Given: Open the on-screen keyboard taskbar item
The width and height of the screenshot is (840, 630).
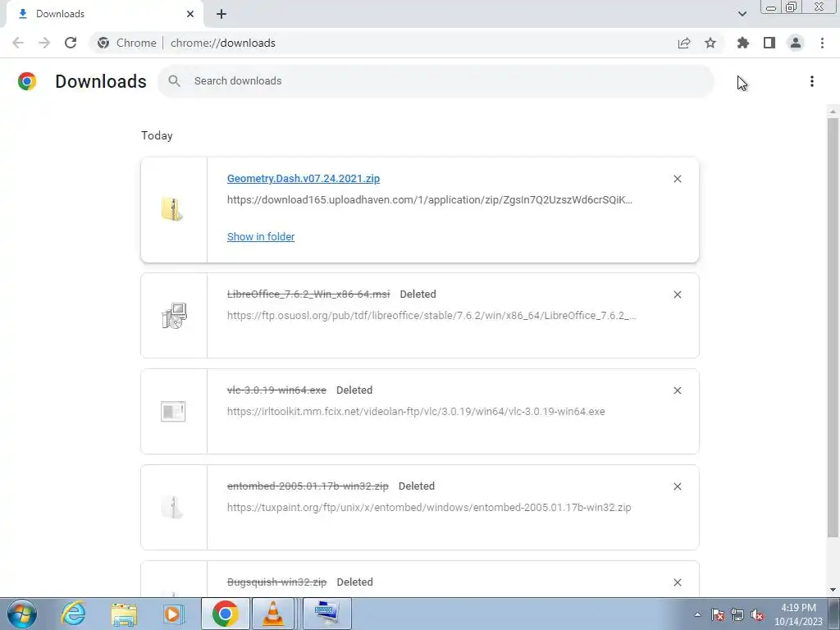Looking at the screenshot, I should (326, 614).
